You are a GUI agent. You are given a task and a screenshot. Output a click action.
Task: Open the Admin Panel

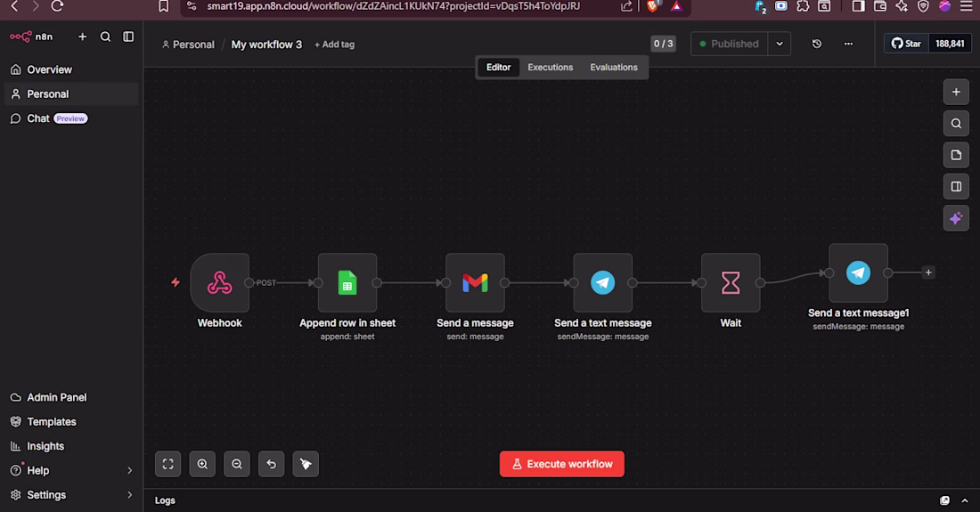pos(71,397)
